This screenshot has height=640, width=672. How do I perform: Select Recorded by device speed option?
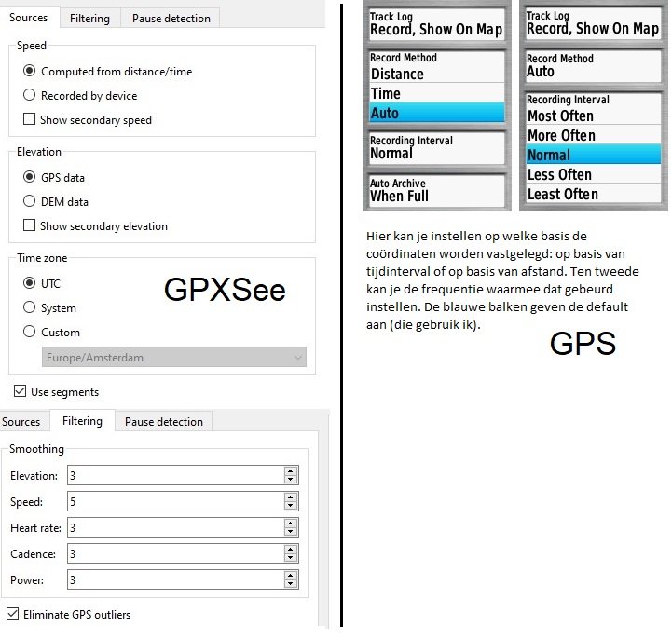click(30, 95)
